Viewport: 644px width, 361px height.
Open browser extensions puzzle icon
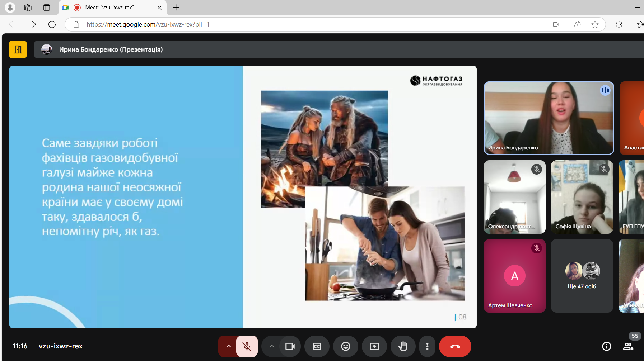coord(619,24)
